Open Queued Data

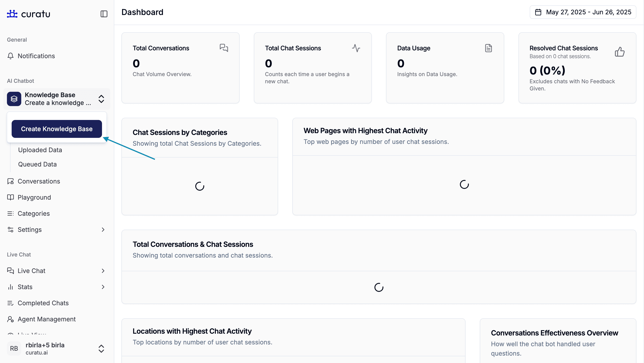pos(37,164)
